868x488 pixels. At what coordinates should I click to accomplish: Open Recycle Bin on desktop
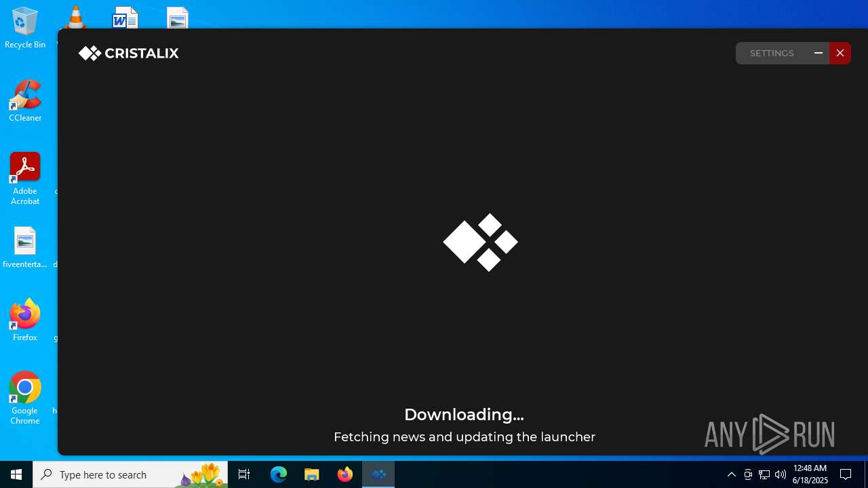click(x=25, y=28)
